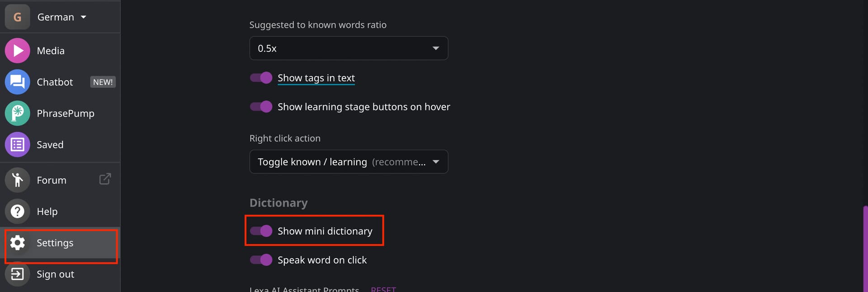
Task: Click the purple page scrollbar
Action: click(x=865, y=249)
